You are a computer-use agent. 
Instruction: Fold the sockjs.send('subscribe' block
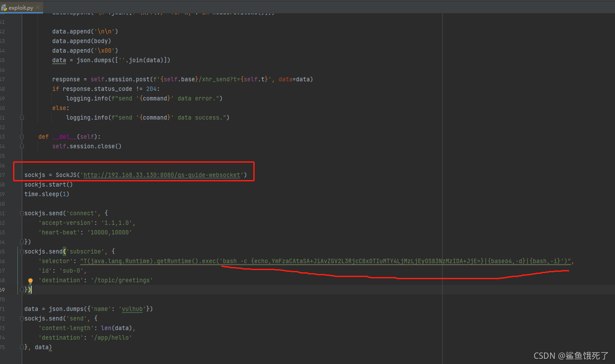[x=22, y=251]
